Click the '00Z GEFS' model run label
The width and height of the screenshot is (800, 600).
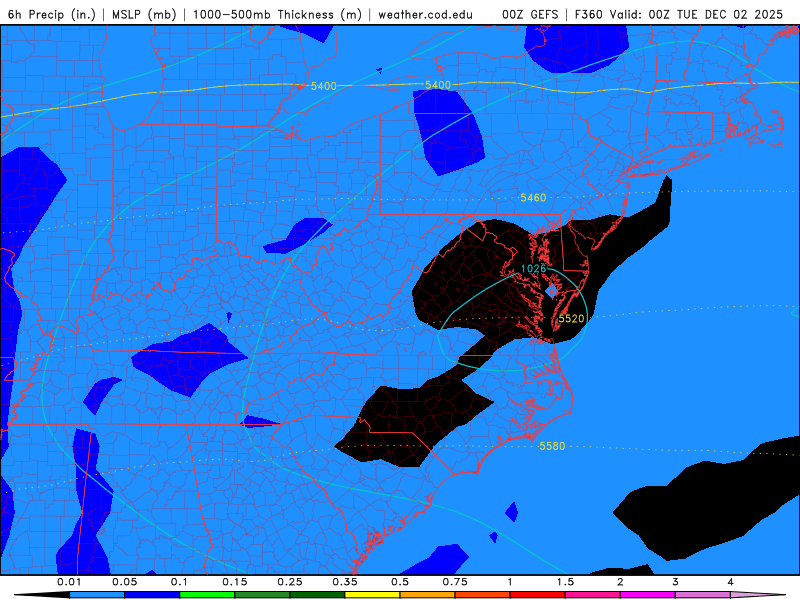click(x=530, y=14)
